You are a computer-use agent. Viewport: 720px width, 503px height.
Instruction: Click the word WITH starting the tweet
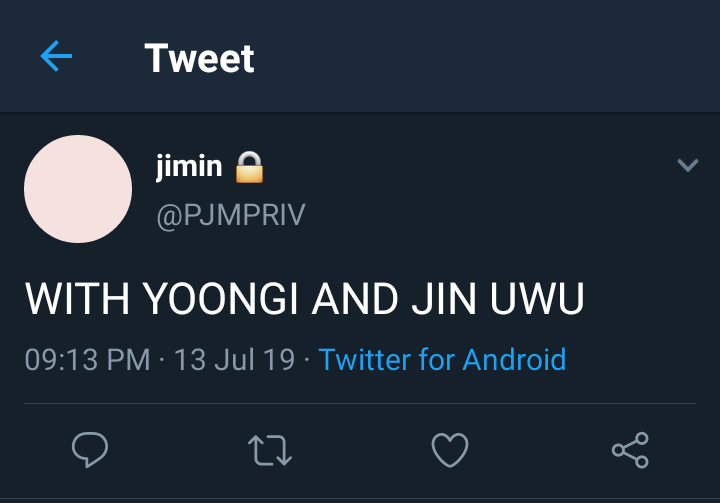[78, 299]
